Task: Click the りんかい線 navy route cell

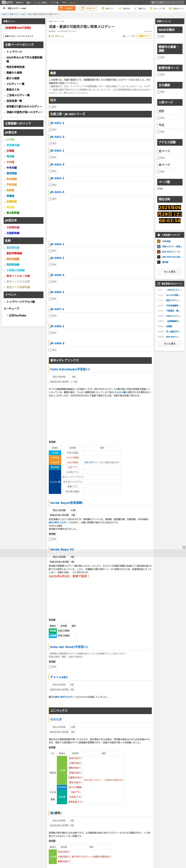Action: click(x=55, y=482)
